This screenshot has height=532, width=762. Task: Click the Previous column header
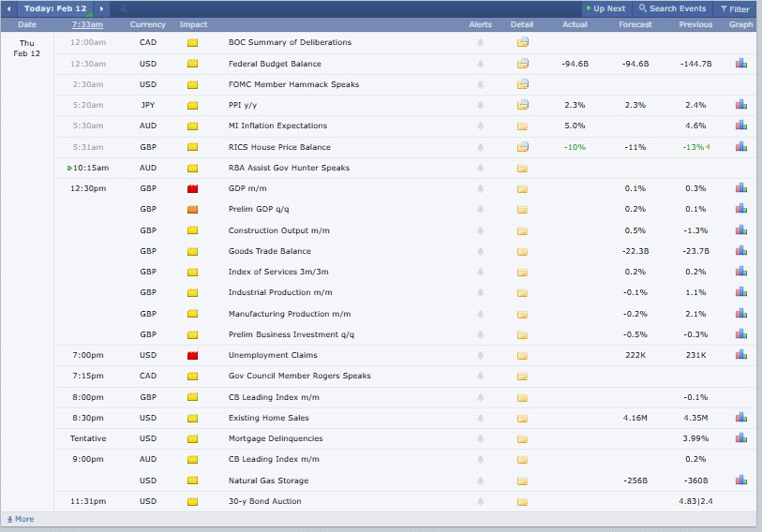695,24
